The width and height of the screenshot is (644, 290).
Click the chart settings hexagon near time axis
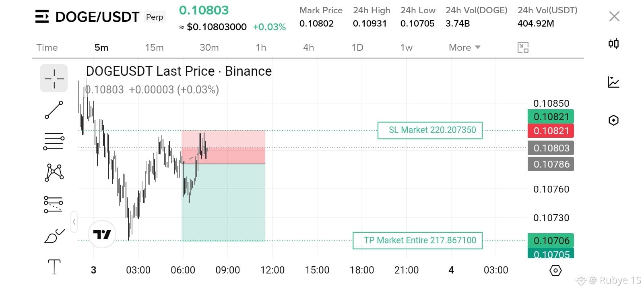(555, 270)
